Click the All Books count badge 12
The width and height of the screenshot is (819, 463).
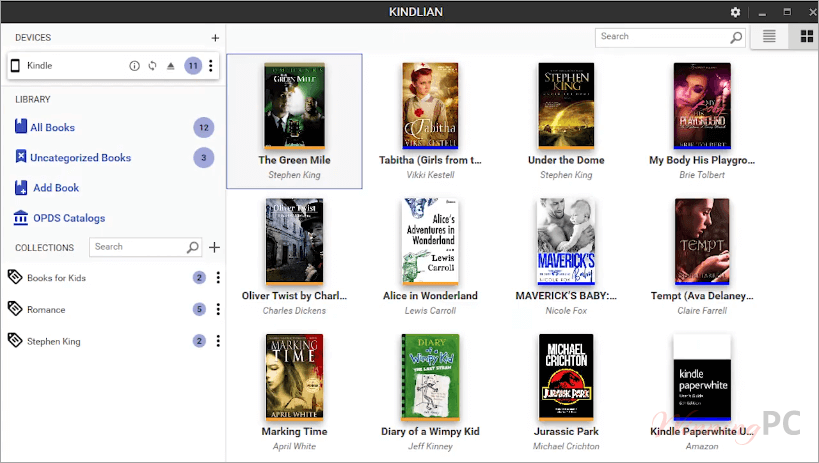[x=204, y=128]
